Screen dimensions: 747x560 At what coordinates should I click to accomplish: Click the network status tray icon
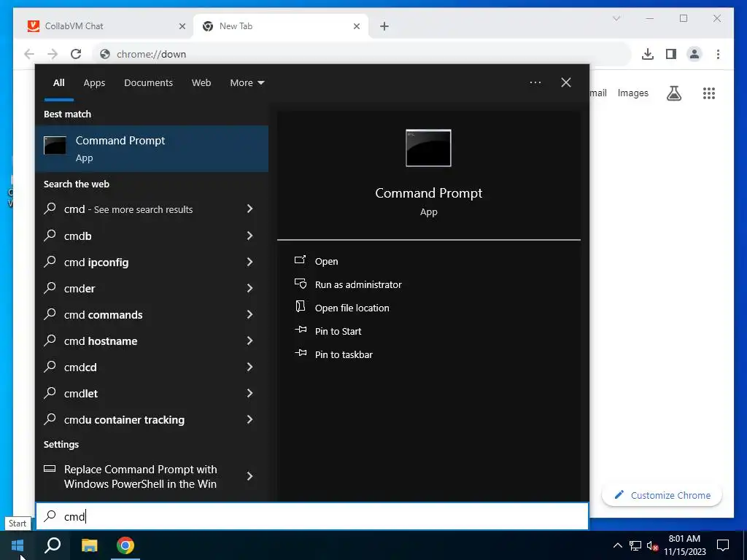pos(635,545)
